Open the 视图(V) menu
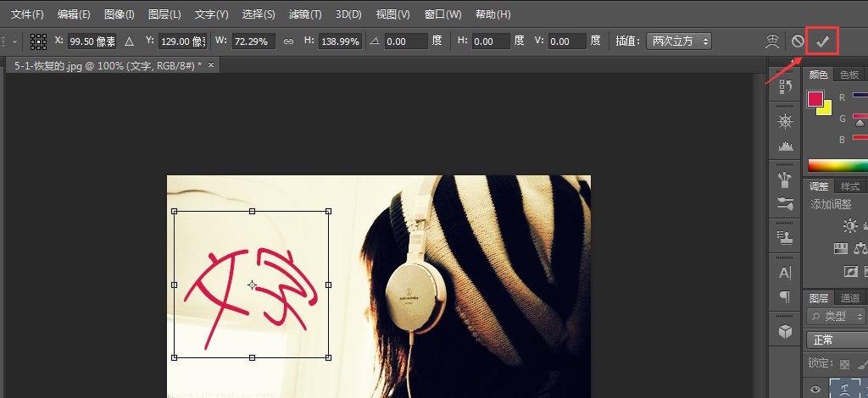This screenshot has height=398, width=868. click(392, 14)
